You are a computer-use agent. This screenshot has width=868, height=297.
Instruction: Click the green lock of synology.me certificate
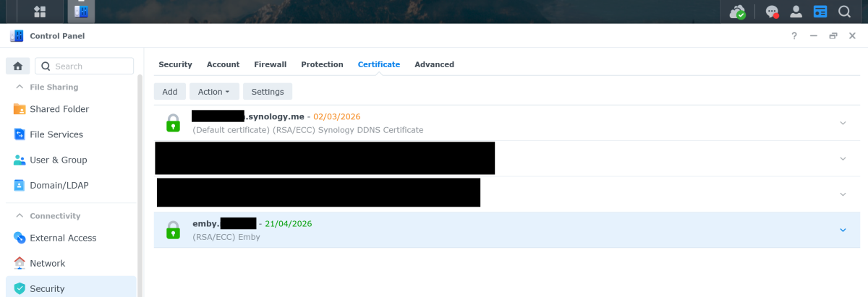[173, 123]
